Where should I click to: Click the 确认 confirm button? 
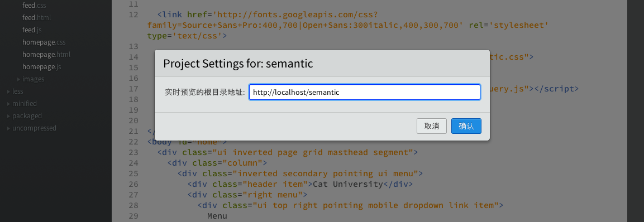point(466,126)
